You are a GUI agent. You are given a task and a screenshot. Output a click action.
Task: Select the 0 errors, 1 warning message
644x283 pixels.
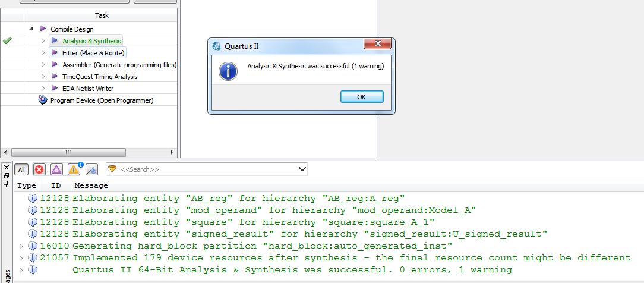(292, 270)
